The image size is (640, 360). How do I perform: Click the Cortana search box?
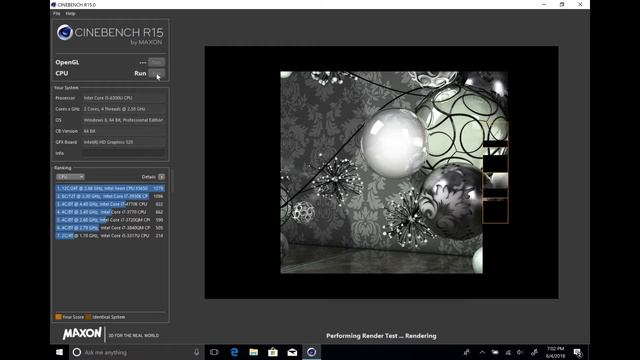(x=137, y=352)
